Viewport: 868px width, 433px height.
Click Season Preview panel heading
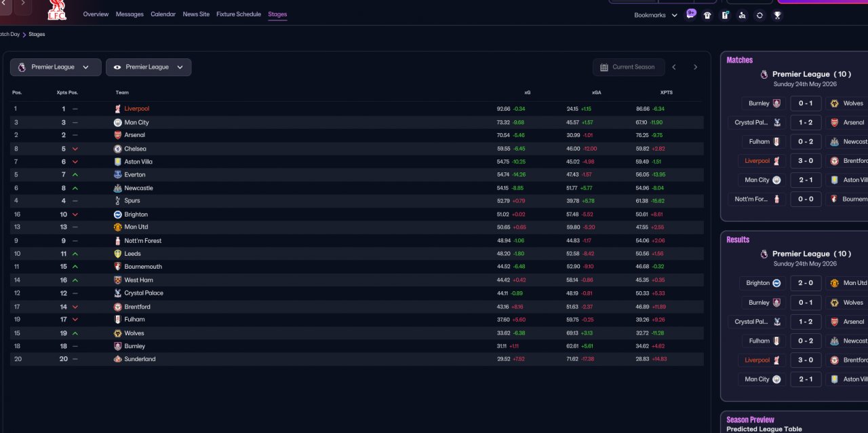pyautogui.click(x=750, y=419)
